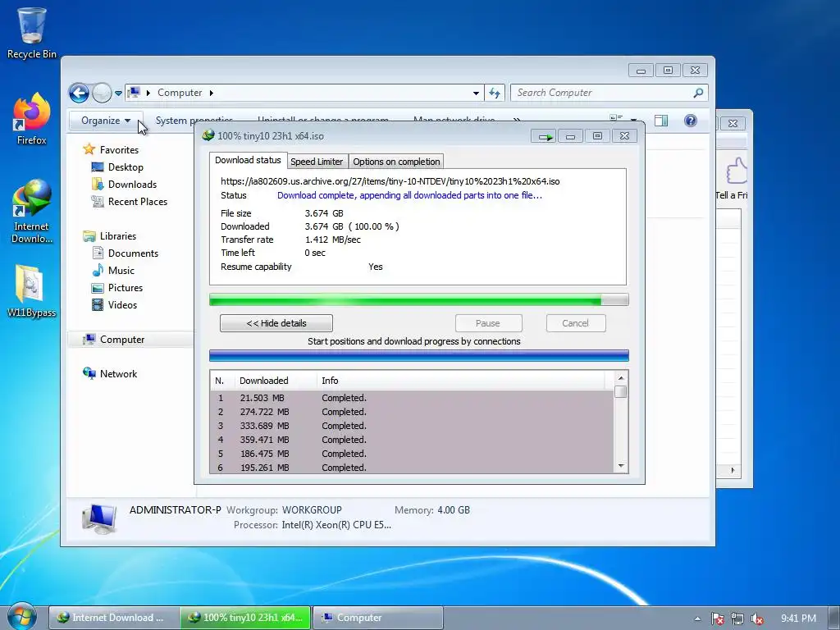Click scroll right arrow in background IDM window

pyautogui.click(x=733, y=470)
